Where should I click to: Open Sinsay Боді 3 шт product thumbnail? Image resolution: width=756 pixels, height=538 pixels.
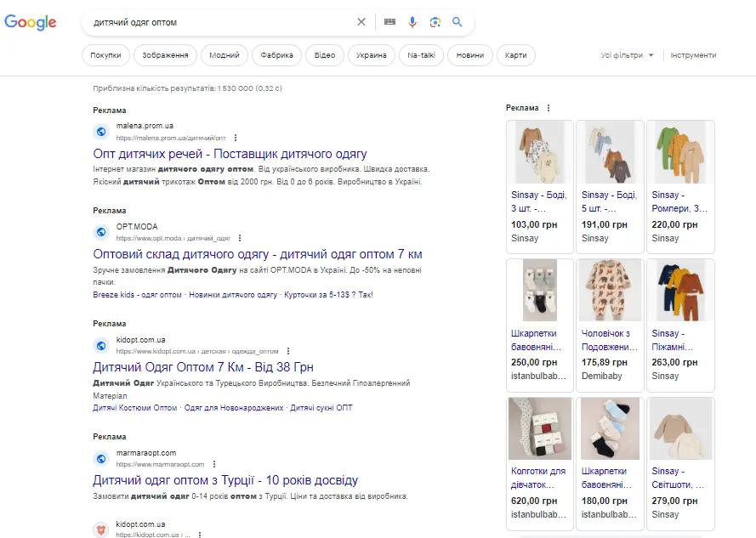click(540, 152)
